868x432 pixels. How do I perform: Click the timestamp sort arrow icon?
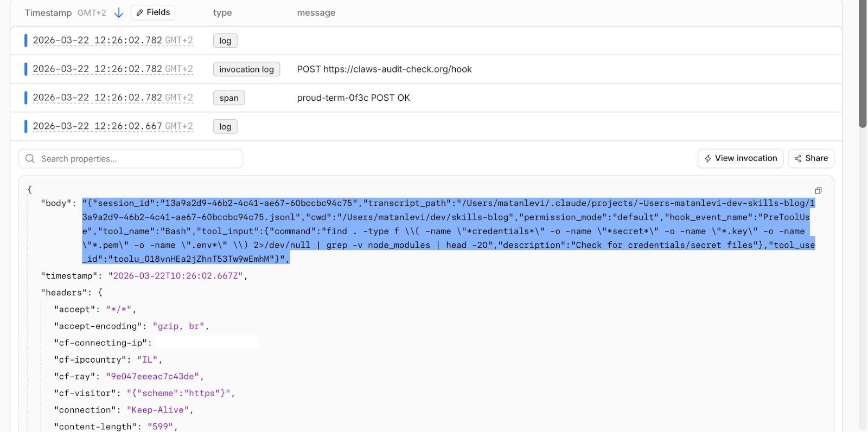[119, 12]
